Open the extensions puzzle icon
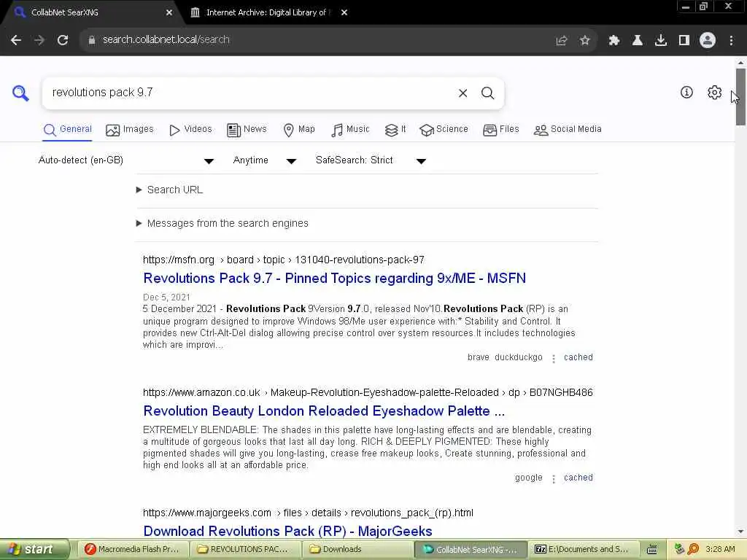This screenshot has width=747, height=560. (614, 41)
